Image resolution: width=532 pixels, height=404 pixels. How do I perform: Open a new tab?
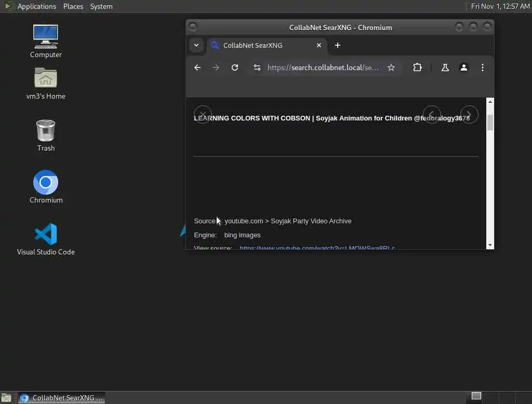click(338, 45)
